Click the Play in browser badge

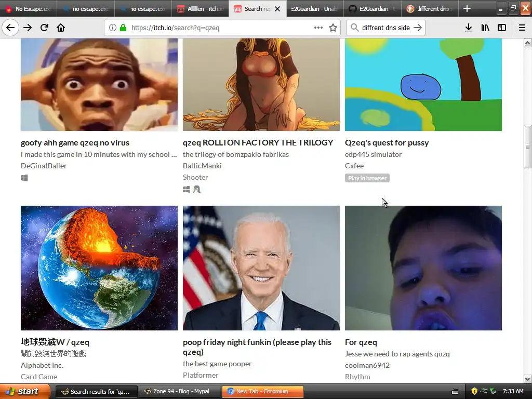pyautogui.click(x=367, y=178)
